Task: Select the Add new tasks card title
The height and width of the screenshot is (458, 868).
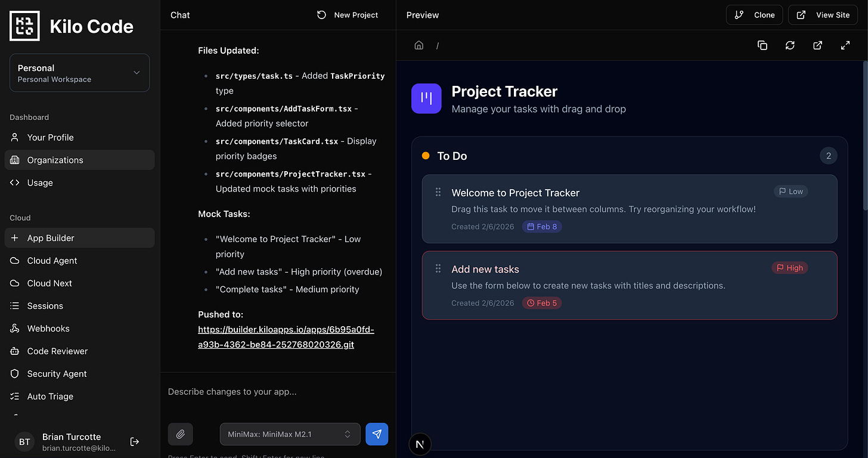Action: (x=485, y=269)
